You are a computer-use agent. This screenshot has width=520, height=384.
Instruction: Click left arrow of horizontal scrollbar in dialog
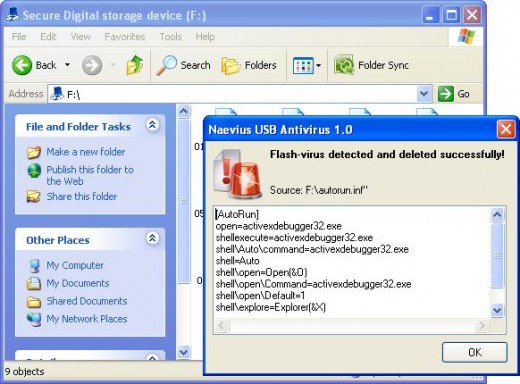point(221,325)
